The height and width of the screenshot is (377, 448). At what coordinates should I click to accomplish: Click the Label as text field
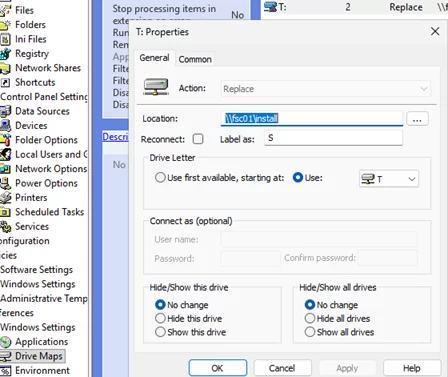(x=333, y=138)
